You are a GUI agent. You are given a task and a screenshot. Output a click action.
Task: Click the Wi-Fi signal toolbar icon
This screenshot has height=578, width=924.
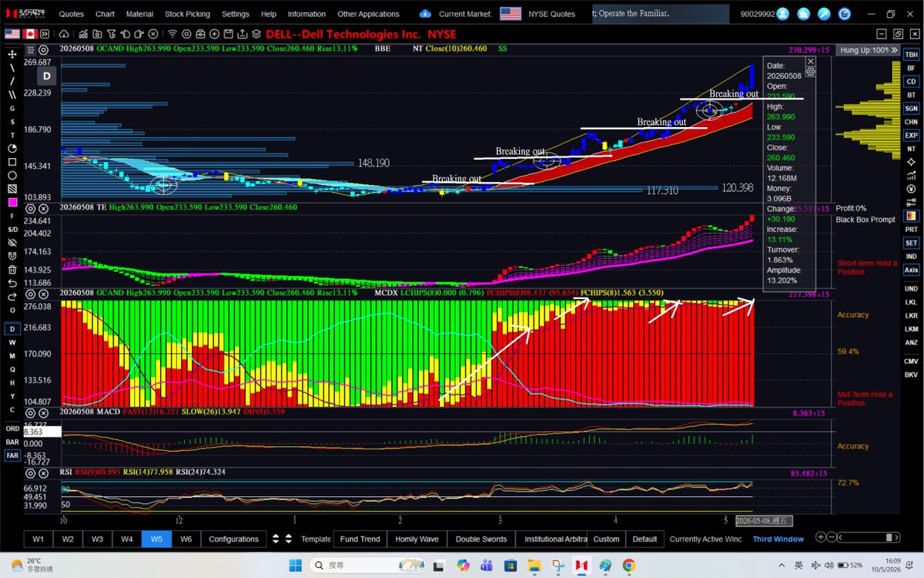tap(172, 34)
